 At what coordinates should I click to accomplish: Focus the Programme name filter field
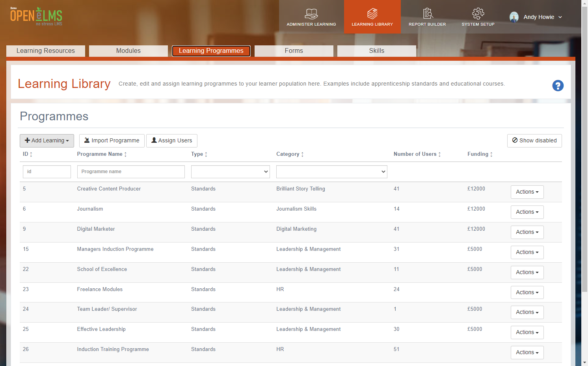[x=131, y=172]
